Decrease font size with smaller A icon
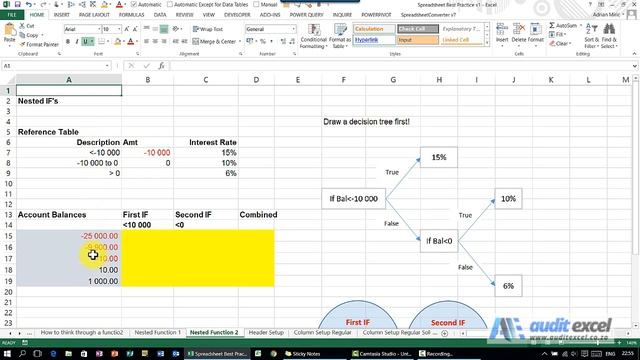 coord(135,29)
